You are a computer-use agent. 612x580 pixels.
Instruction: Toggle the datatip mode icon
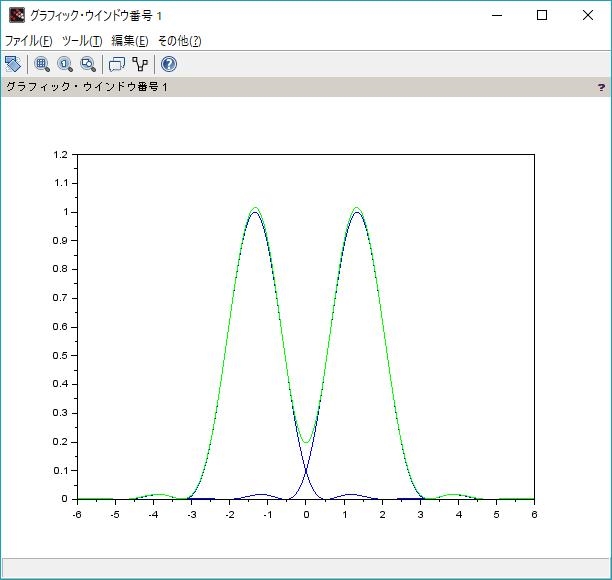coord(117,64)
